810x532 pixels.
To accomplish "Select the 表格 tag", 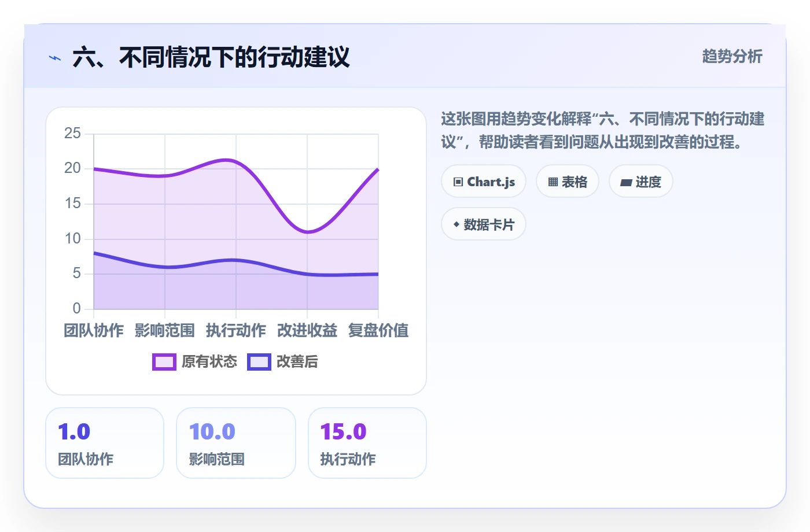I will 568,182.
